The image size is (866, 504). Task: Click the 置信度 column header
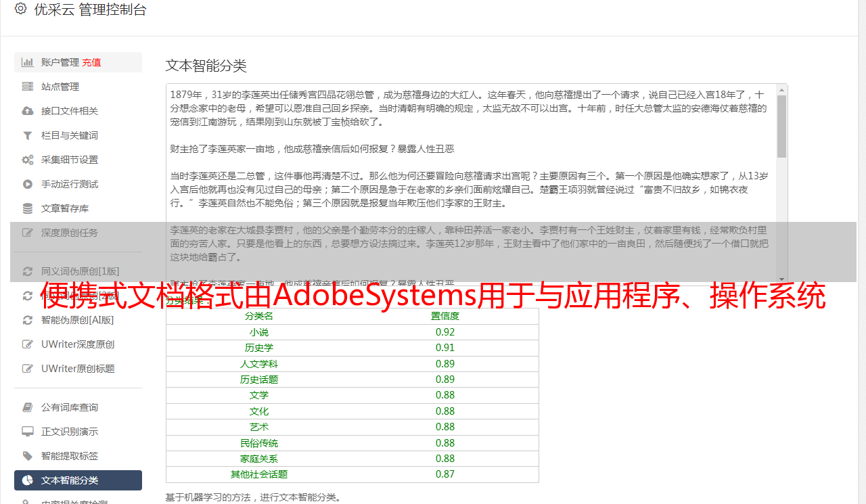[445, 316]
